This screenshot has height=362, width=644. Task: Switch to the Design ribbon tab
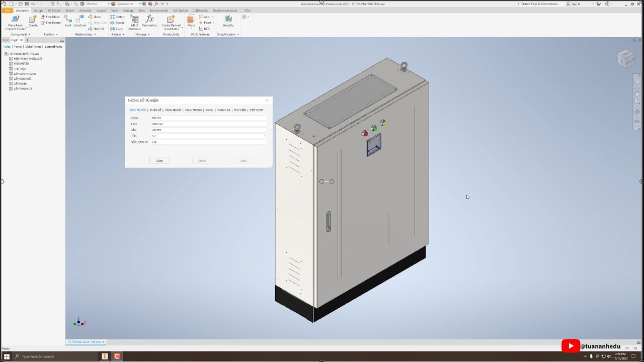click(38, 10)
